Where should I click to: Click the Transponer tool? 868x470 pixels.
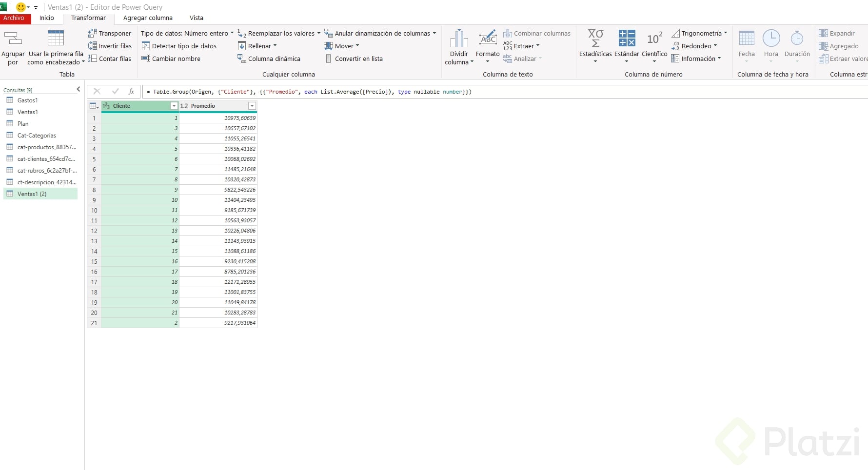click(110, 33)
